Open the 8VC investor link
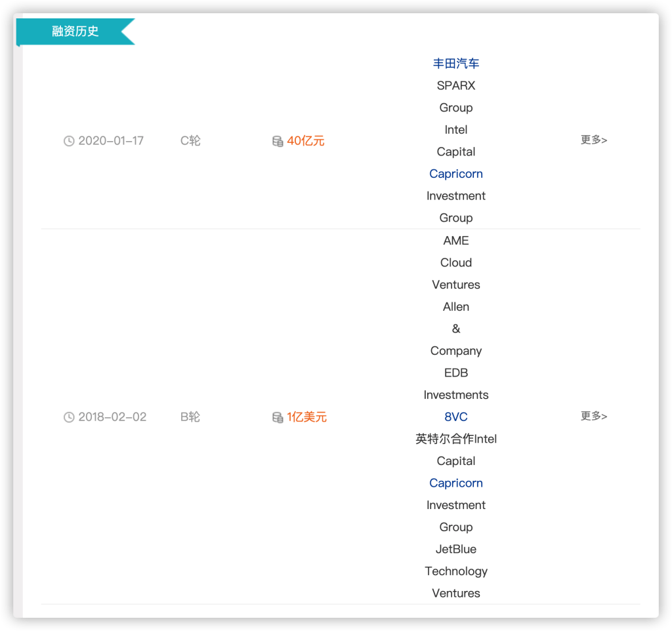Viewport: 672px width, 631px height. click(x=456, y=417)
